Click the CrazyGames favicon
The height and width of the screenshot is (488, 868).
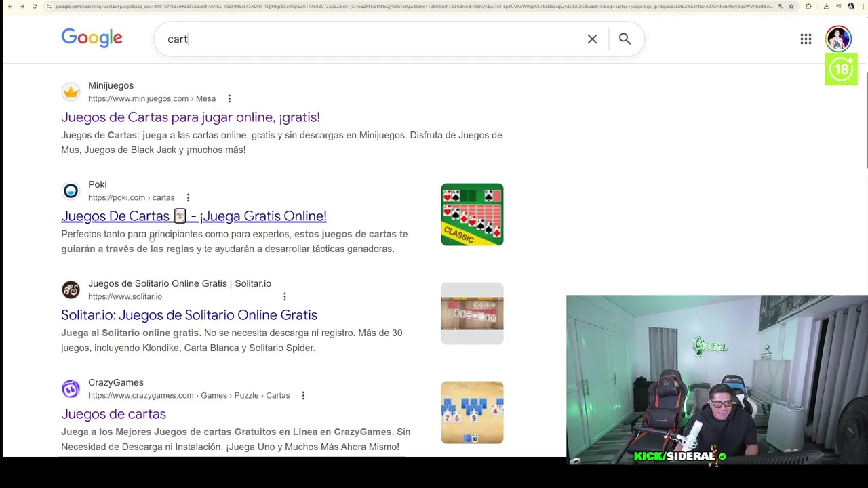(71, 388)
